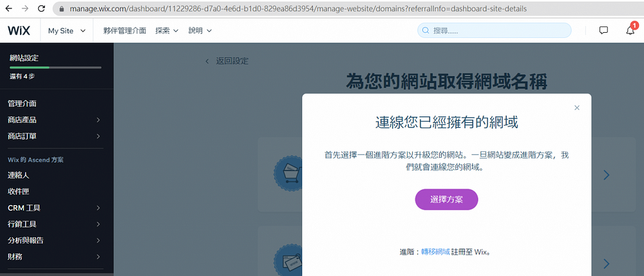Image resolution: width=644 pixels, height=276 pixels.
Task: Open 夥伴管理介面 menu item
Action: pos(125,31)
